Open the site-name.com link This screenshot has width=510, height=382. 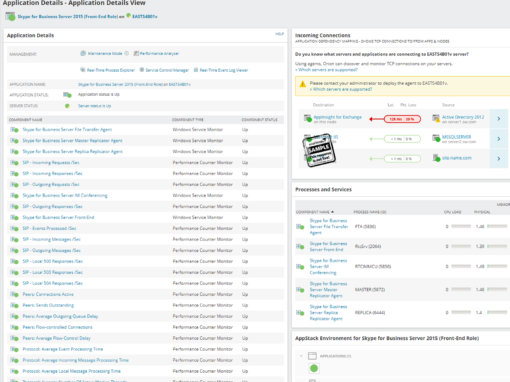(x=457, y=158)
